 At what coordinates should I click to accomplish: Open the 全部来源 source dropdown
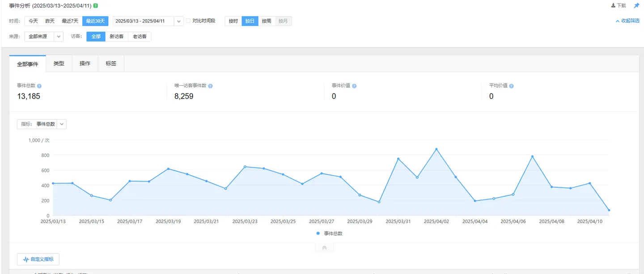click(44, 37)
